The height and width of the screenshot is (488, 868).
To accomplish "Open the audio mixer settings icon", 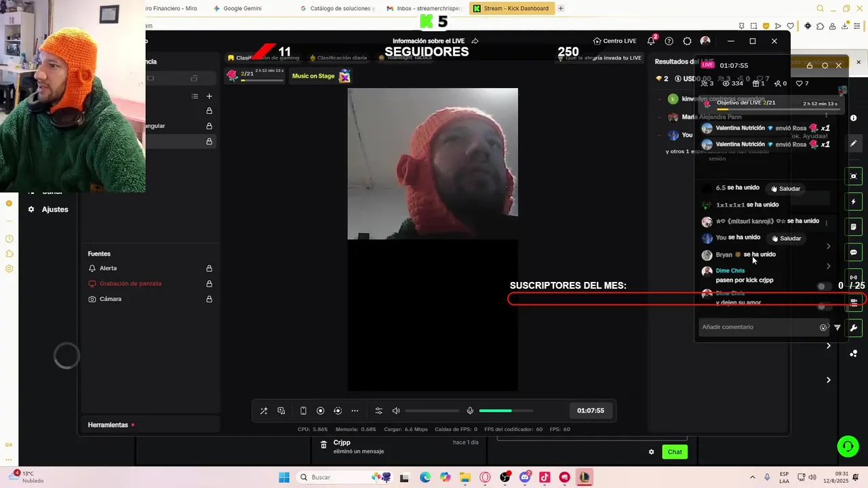I will [378, 411].
